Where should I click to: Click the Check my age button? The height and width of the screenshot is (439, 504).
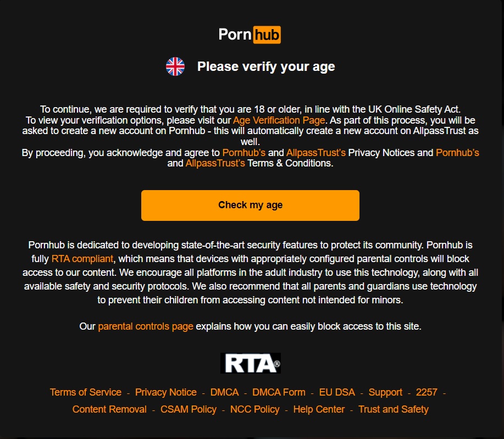(250, 205)
